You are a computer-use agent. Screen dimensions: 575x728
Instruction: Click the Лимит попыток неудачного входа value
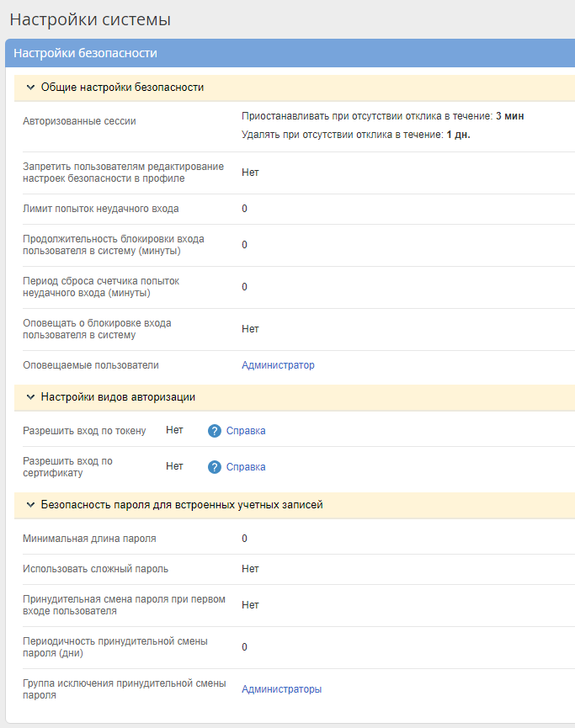(244, 209)
